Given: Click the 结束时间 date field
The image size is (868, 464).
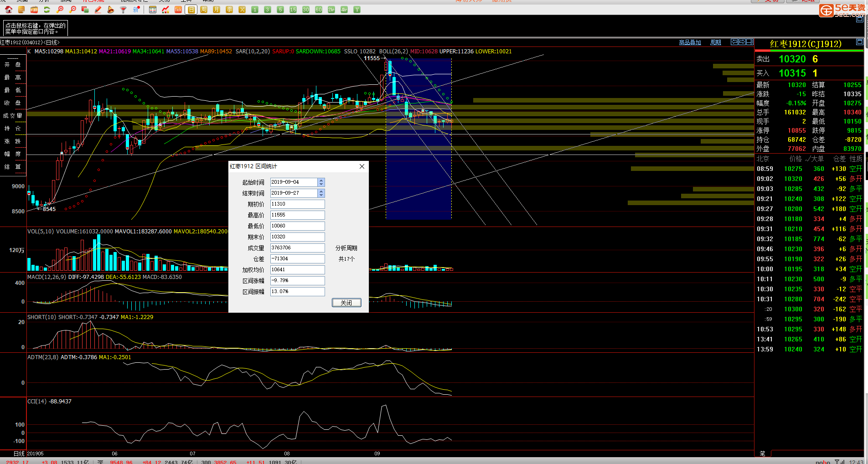Looking at the screenshot, I should 294,193.
